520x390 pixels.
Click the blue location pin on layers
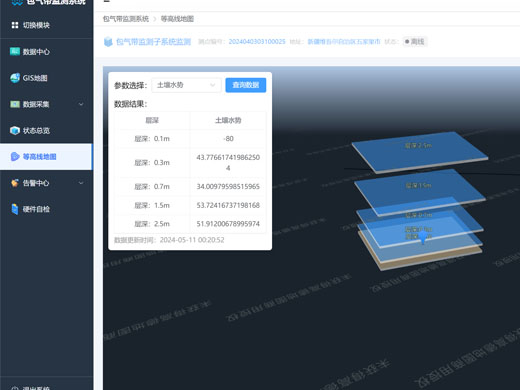point(423,238)
